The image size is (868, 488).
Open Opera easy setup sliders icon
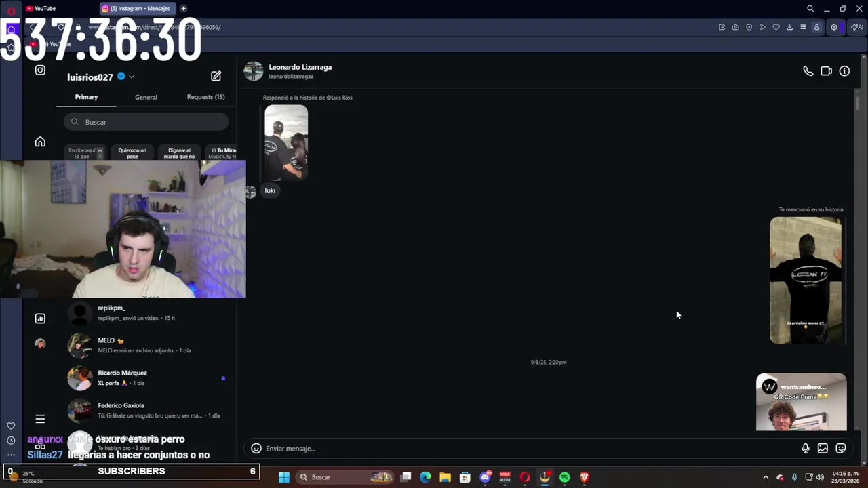click(803, 27)
